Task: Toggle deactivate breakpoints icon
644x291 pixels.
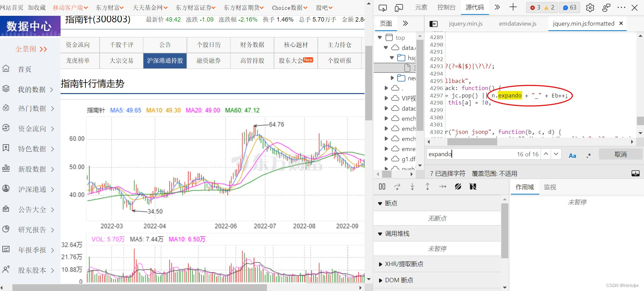Action: point(458,186)
